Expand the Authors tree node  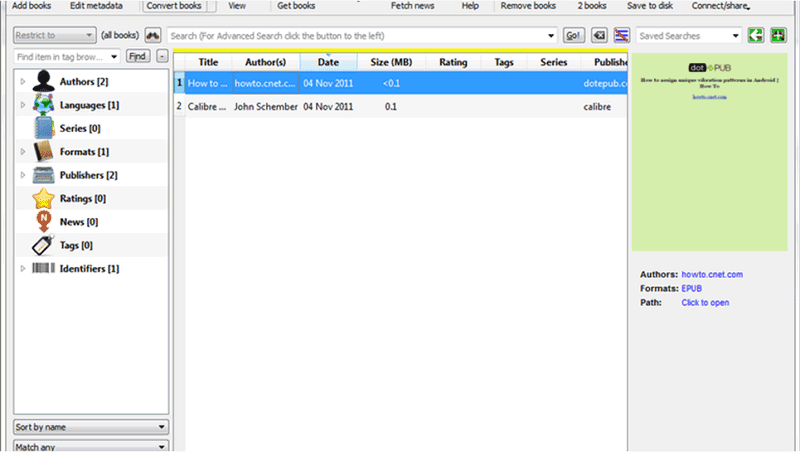click(22, 82)
